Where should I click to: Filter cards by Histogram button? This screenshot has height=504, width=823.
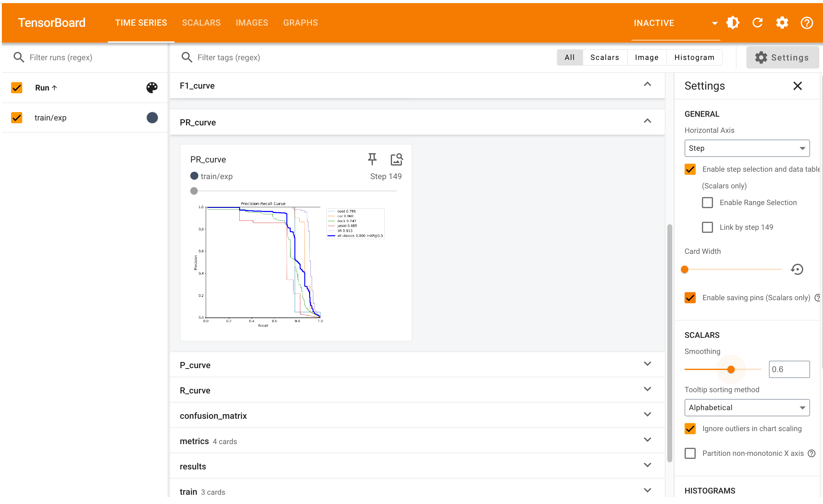[x=694, y=57]
